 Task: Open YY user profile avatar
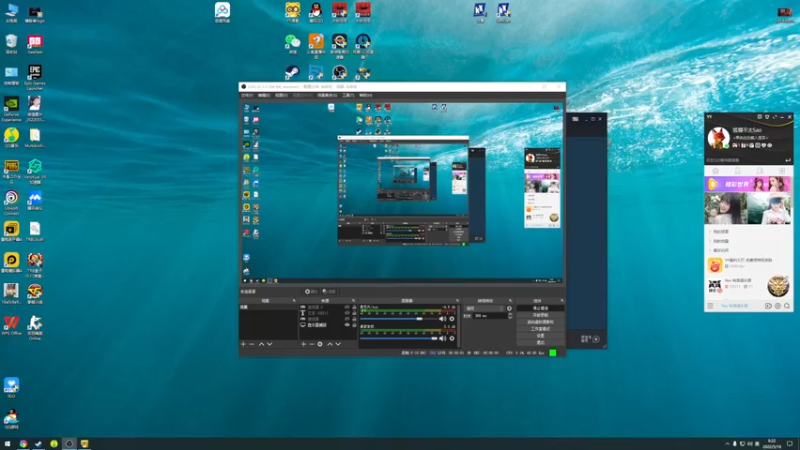pos(718,137)
